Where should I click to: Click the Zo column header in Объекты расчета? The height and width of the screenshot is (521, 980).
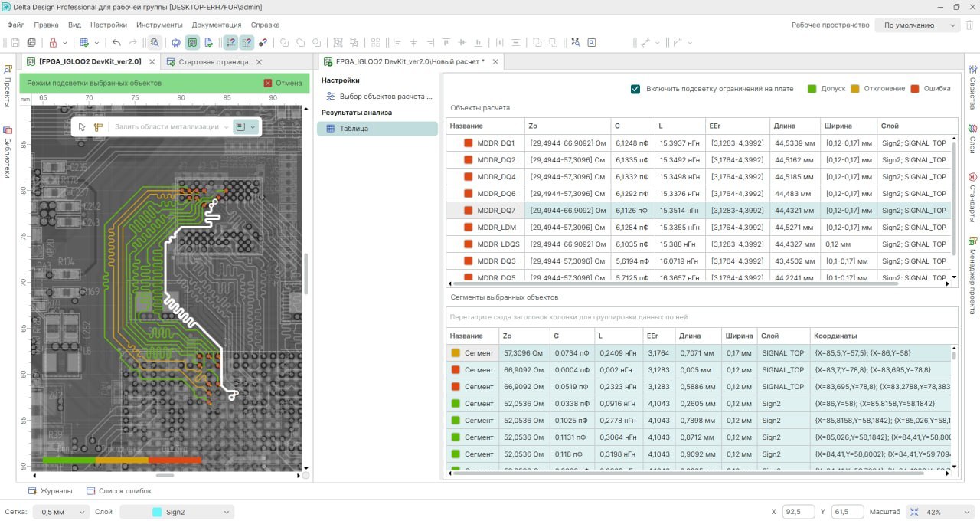point(567,126)
